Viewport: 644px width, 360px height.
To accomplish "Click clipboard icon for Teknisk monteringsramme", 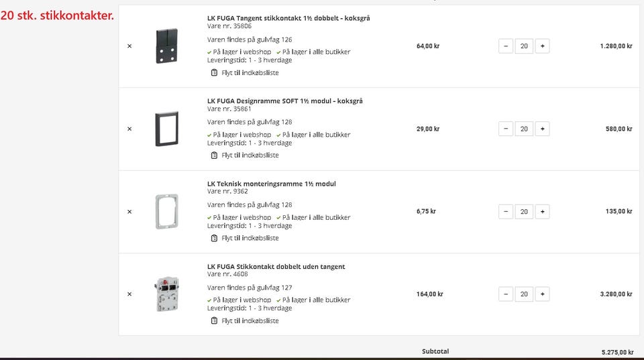I will tap(214, 238).
